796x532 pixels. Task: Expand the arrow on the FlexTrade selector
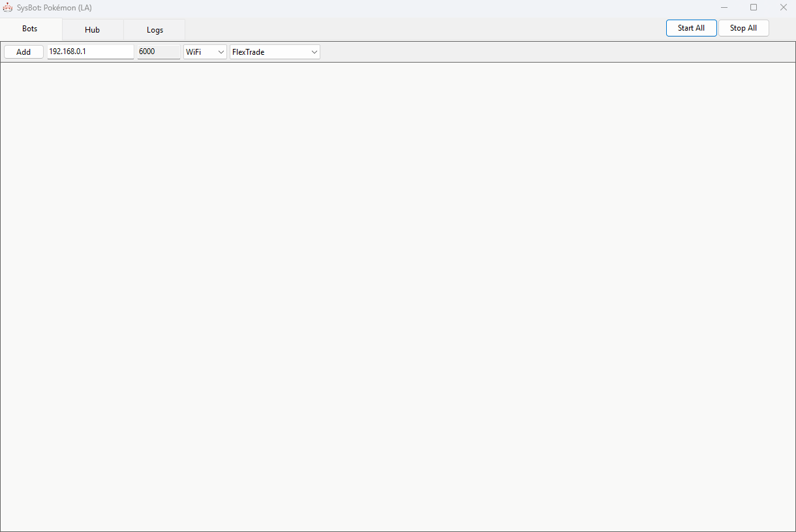pos(314,52)
